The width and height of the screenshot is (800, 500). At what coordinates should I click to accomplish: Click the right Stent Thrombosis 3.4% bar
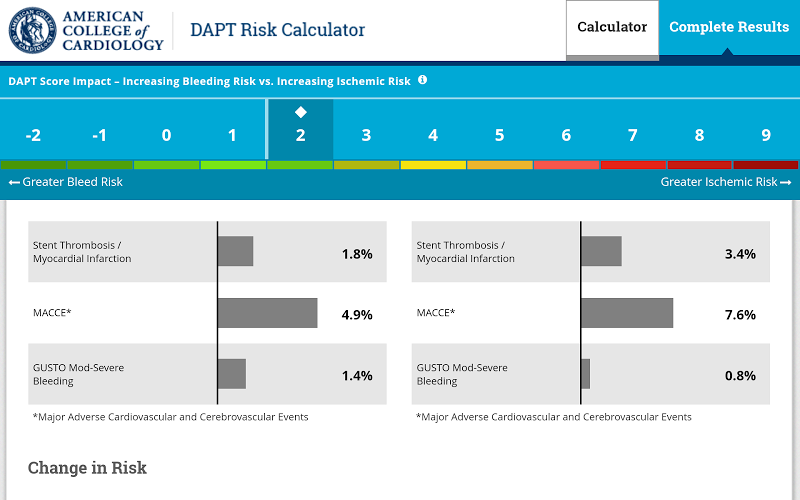(x=602, y=251)
